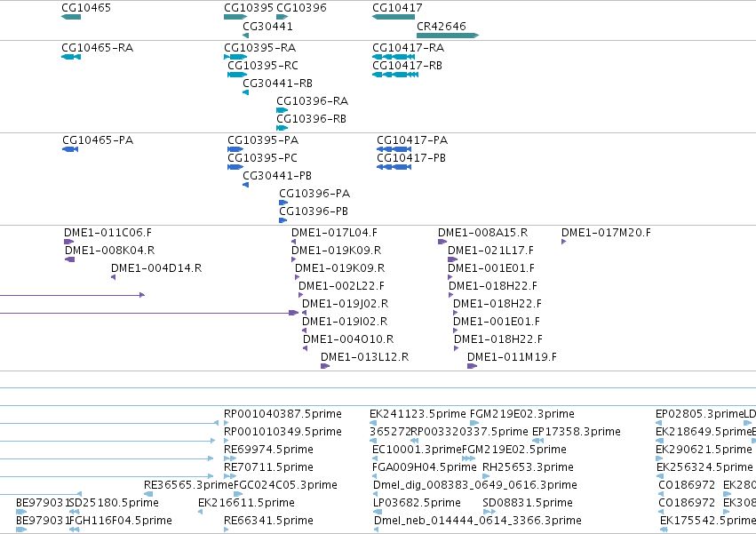Click EST label FGA009H04.5prime
The width and height of the screenshot is (756, 534).
point(425,468)
